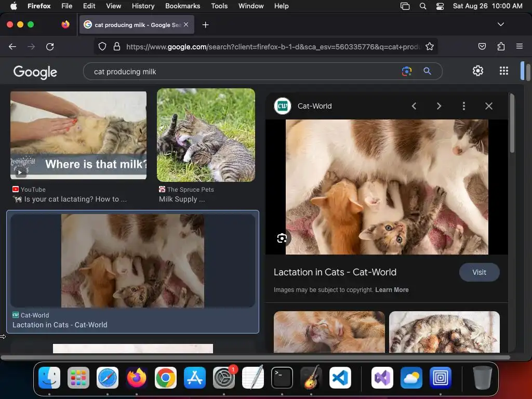The width and height of the screenshot is (532, 399).
Task: Open the Lactation in Cats caption under selected result
Action: (x=60, y=325)
